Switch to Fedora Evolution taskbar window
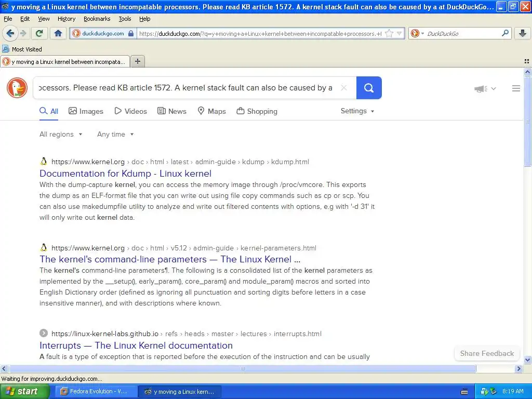 (96, 392)
